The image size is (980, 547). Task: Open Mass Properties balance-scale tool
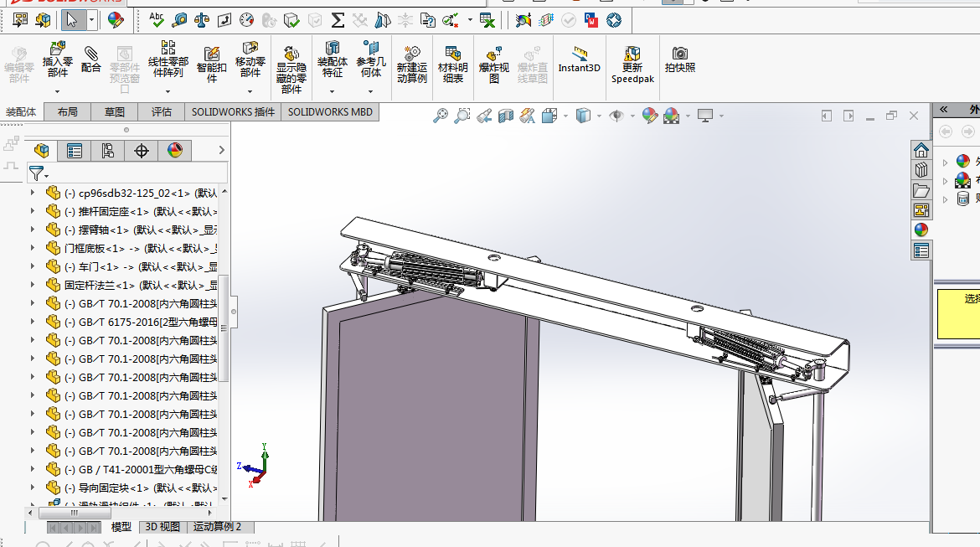201,20
